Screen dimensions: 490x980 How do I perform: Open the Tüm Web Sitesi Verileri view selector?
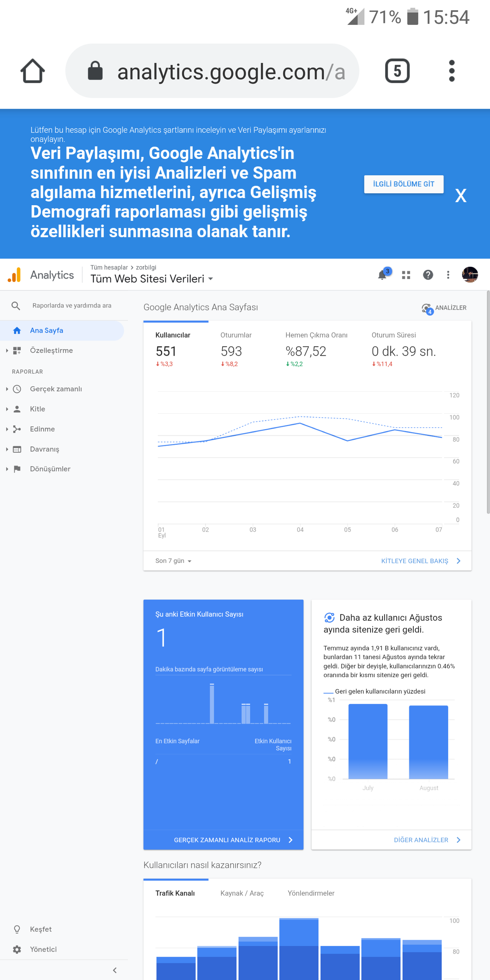[x=152, y=279]
